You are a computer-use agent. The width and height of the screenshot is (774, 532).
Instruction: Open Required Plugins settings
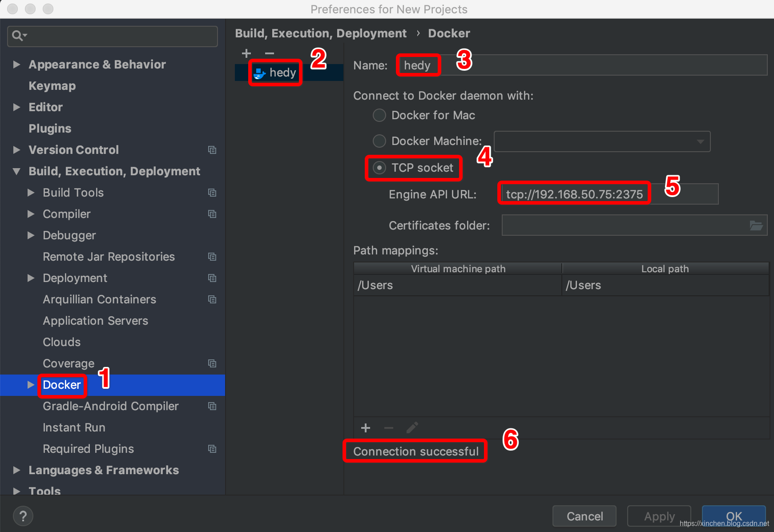coord(88,449)
